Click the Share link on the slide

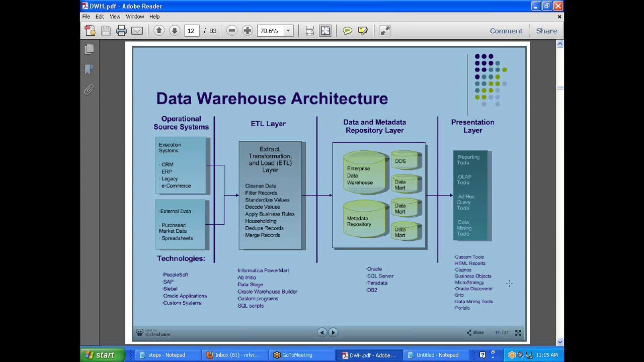[x=475, y=332]
